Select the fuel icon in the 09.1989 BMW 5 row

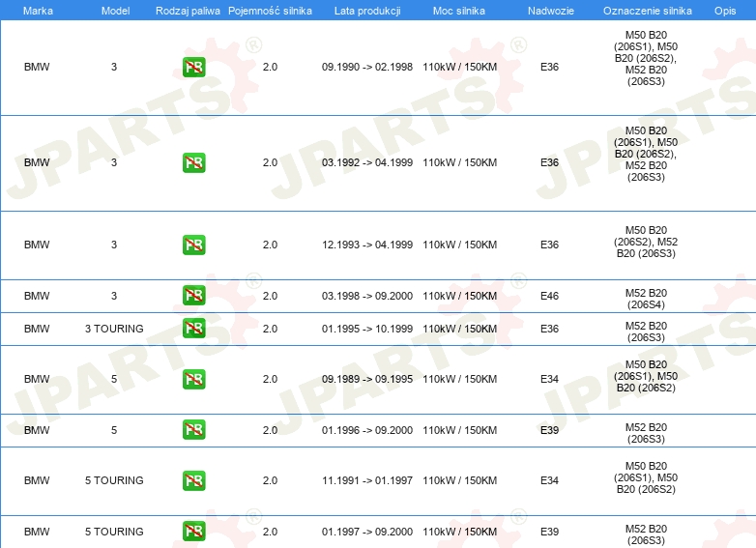193,379
